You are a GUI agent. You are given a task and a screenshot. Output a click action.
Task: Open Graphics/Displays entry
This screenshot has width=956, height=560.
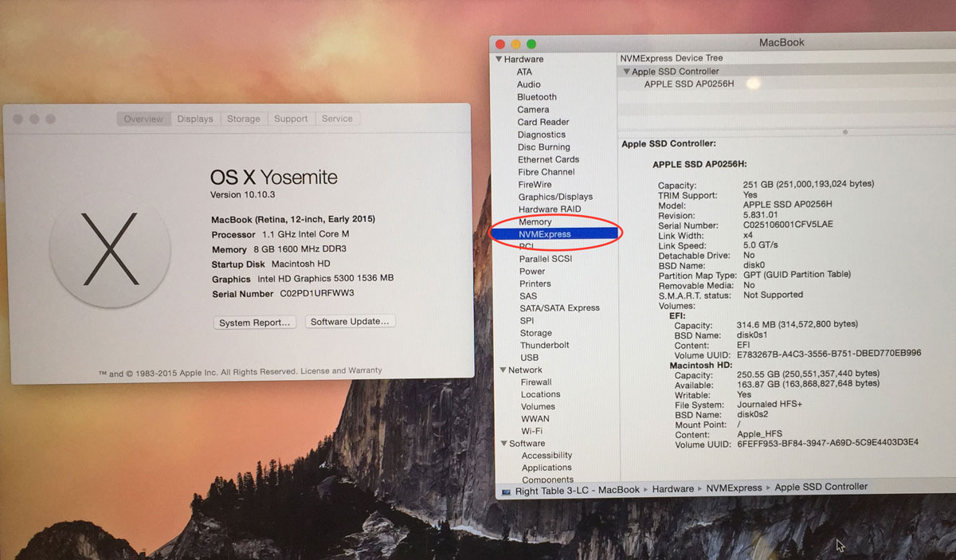(x=555, y=197)
